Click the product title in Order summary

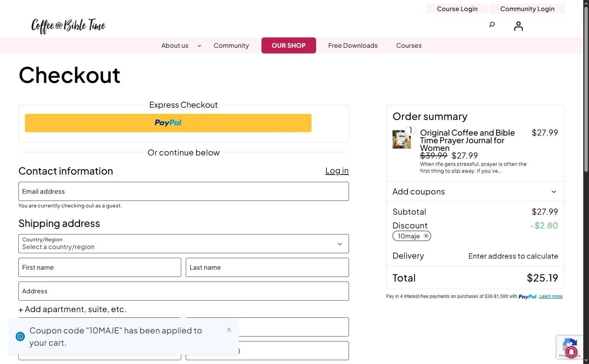tap(467, 140)
